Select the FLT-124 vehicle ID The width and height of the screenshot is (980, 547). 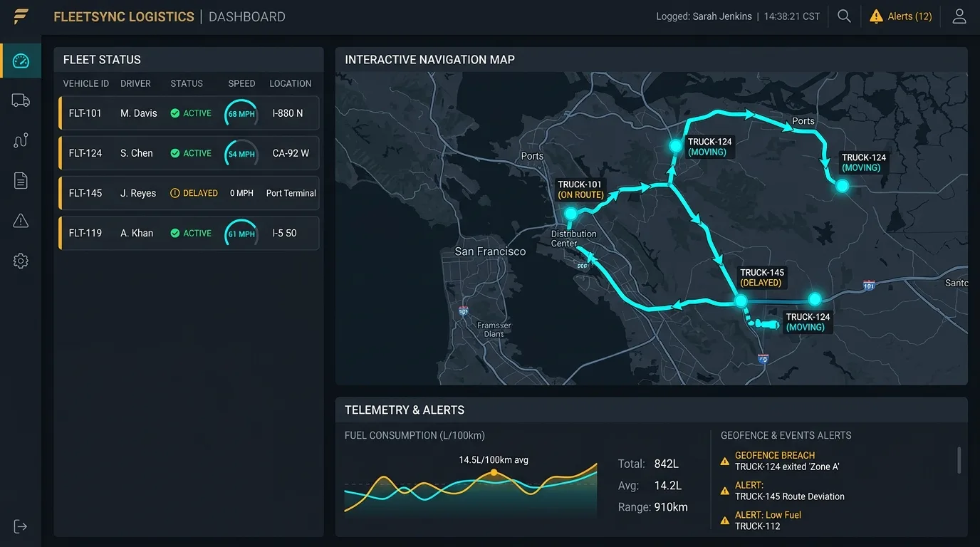[85, 153]
